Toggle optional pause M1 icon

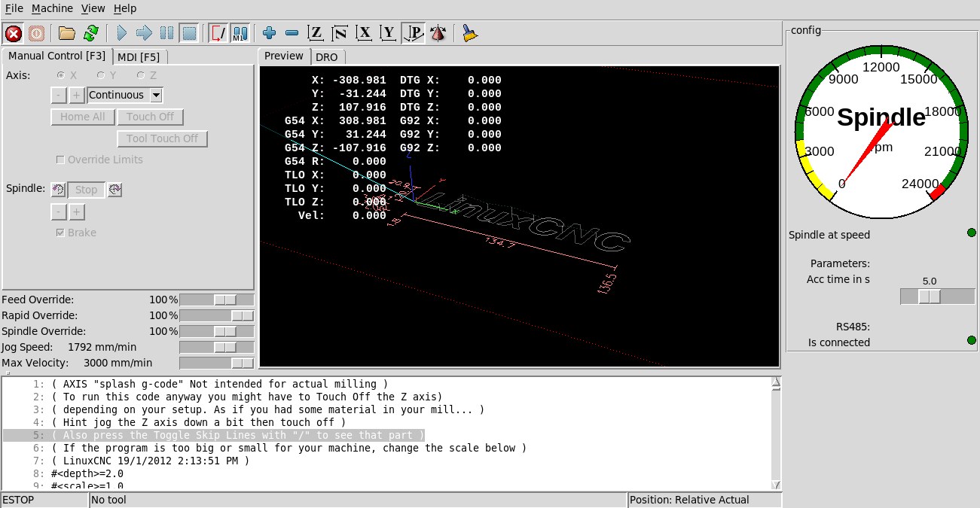[x=240, y=33]
